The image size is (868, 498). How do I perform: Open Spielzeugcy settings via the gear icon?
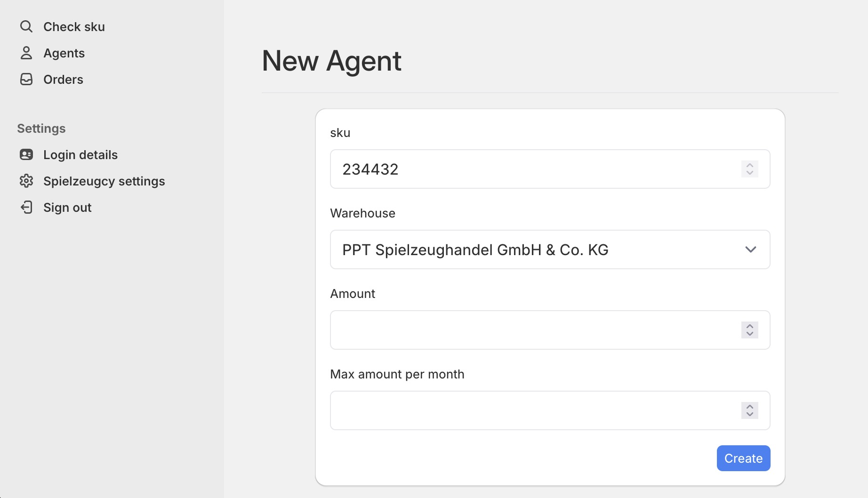click(x=26, y=181)
